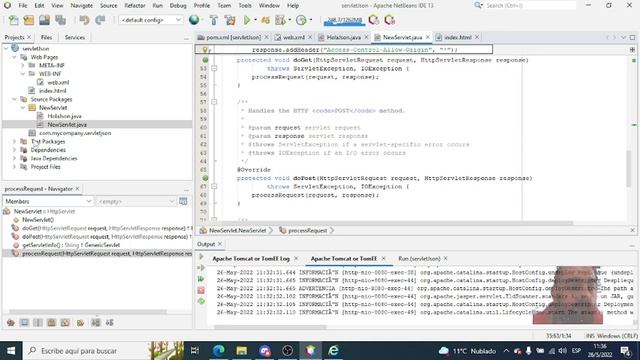This screenshot has width=640, height=360.
Task: Click the Save All toolbar icon
Action: point(60,20)
